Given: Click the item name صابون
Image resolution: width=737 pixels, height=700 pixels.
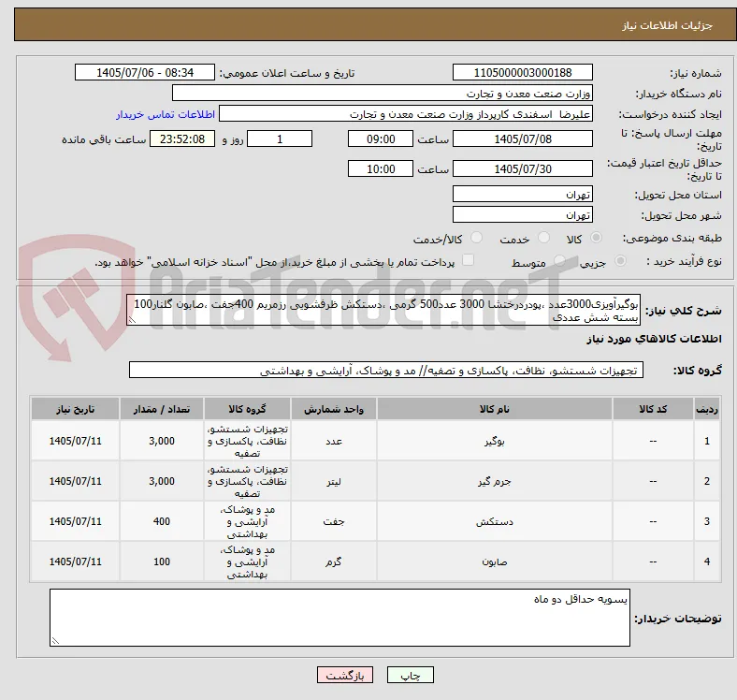Looking at the screenshot, I should pyautogui.click(x=495, y=561).
